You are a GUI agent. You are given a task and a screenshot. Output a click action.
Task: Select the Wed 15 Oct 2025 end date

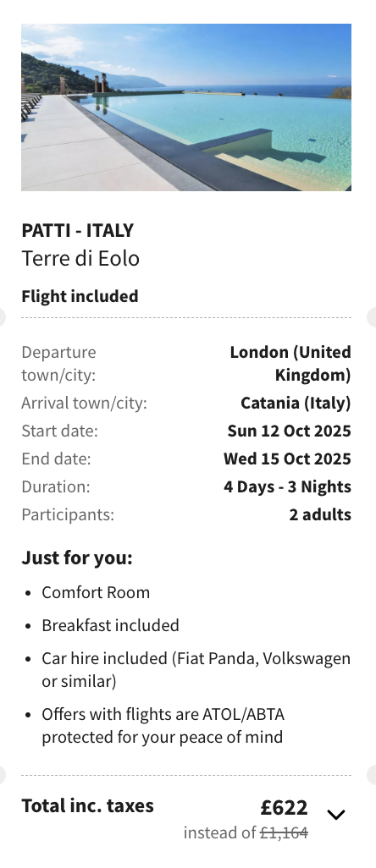(x=287, y=459)
